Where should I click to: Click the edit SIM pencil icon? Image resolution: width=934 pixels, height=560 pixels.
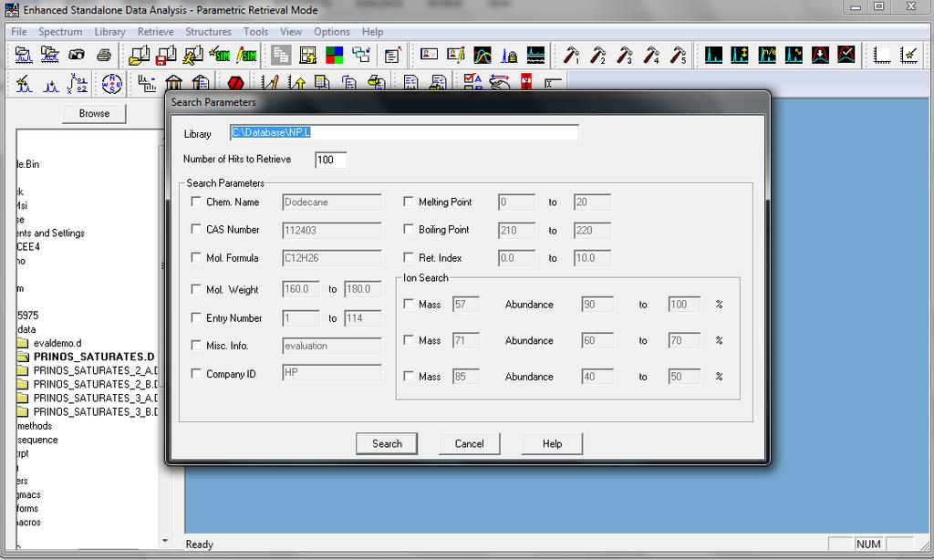(x=246, y=56)
